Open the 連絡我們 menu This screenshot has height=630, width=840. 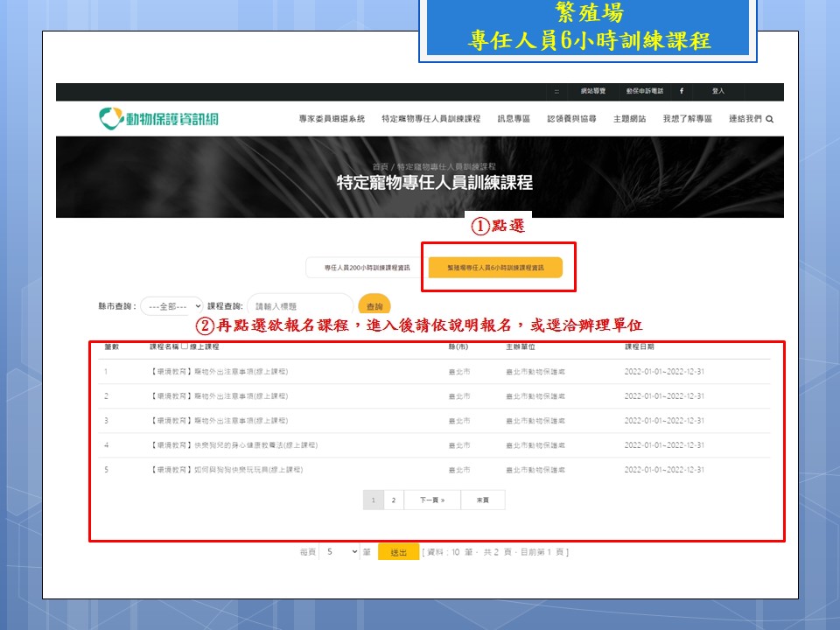tap(745, 118)
